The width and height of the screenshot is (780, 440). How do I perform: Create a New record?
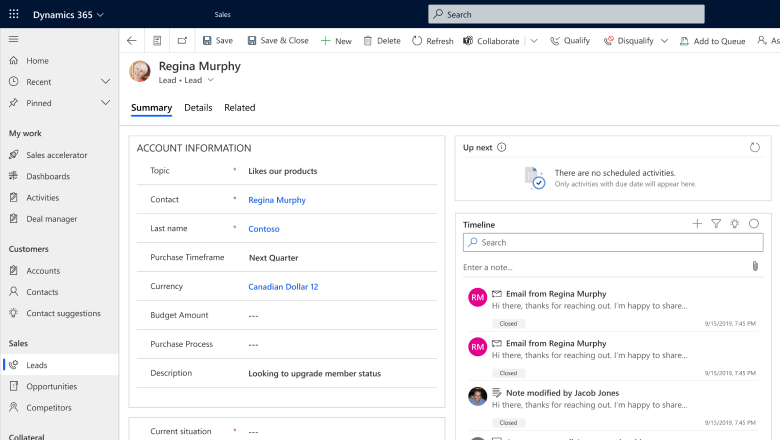pos(336,41)
